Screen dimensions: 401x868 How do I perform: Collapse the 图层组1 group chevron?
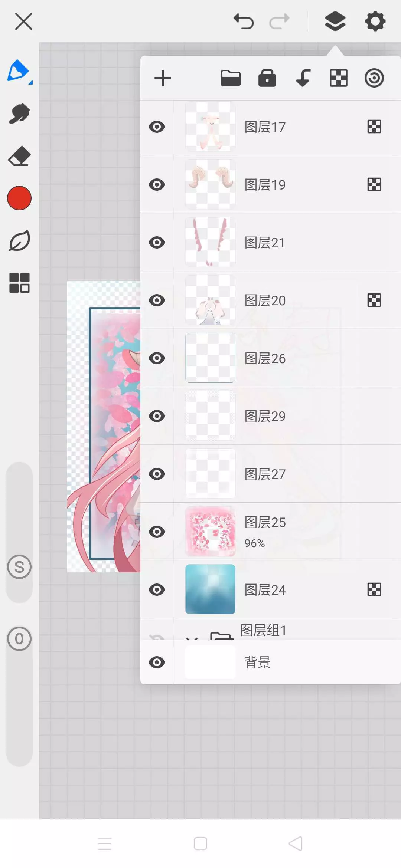192,637
